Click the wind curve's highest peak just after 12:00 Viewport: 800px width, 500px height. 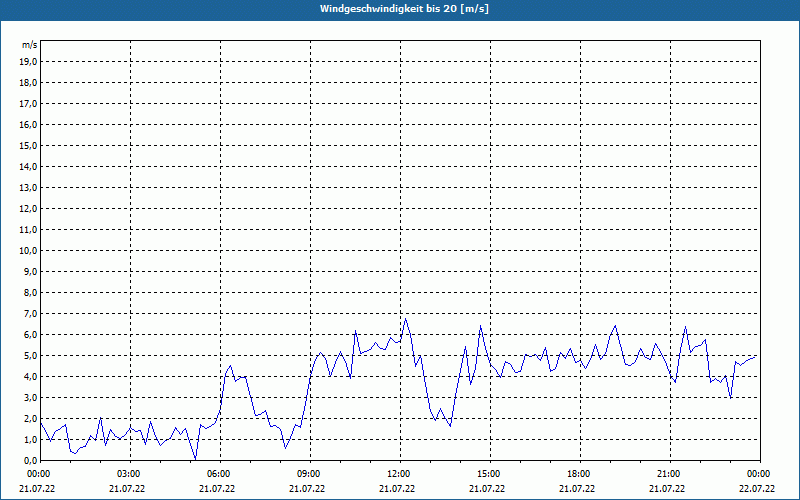tap(406, 319)
